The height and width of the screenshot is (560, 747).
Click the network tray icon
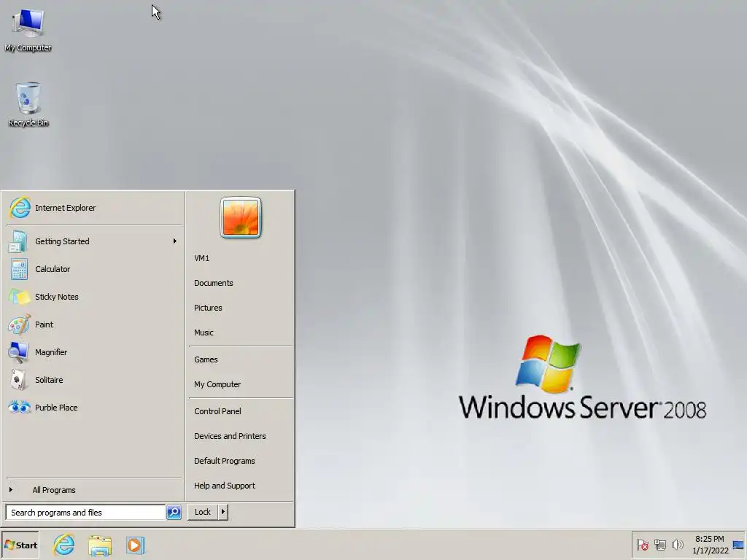pos(659,545)
